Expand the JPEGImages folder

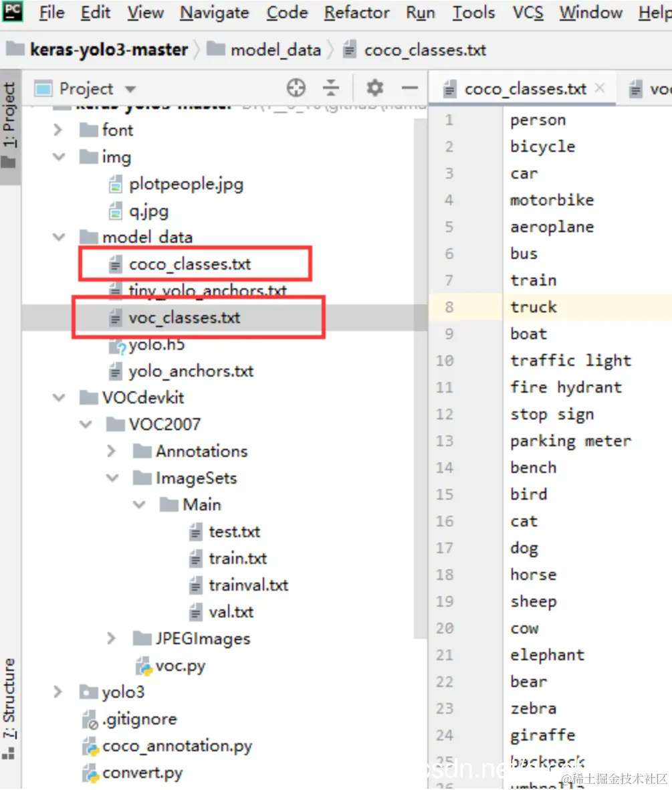tap(111, 638)
